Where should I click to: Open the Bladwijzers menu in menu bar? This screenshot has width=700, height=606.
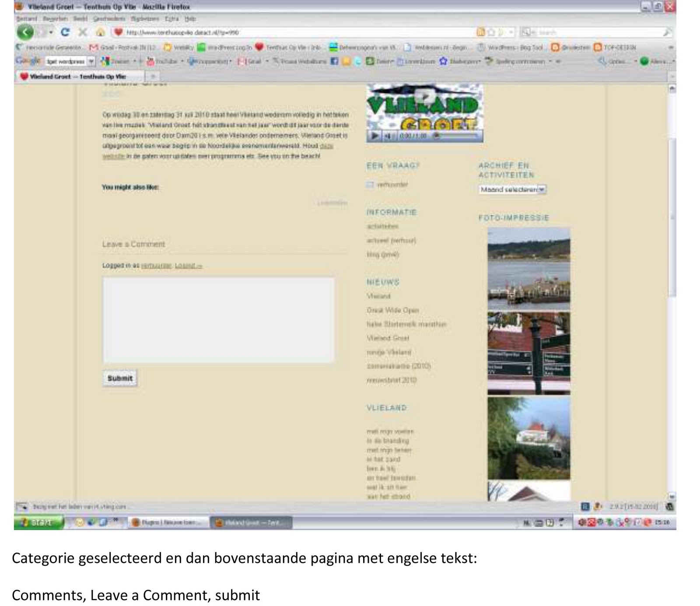[145, 19]
